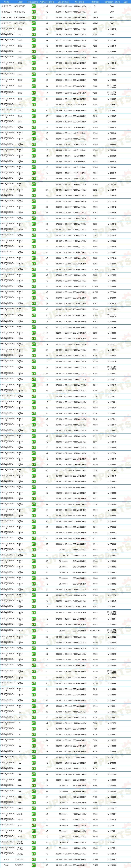Click the Oznaczenie silnika column header

pos(112,2)
